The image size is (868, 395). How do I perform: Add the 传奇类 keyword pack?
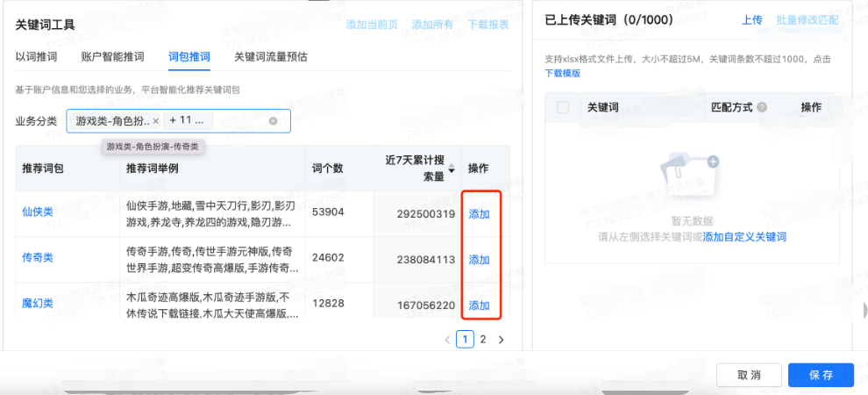click(479, 260)
